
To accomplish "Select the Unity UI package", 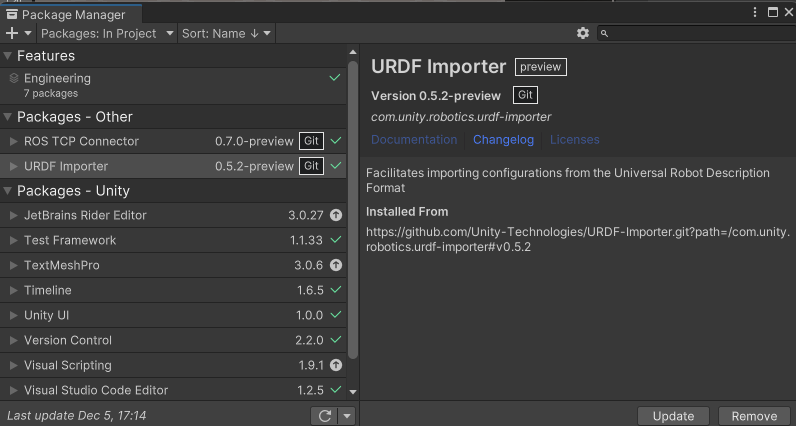I will (x=173, y=315).
